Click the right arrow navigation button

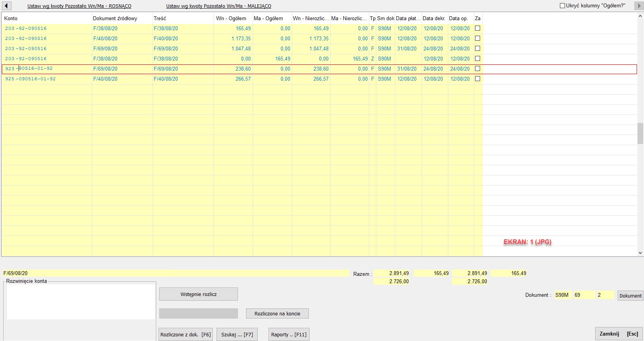point(639,6)
